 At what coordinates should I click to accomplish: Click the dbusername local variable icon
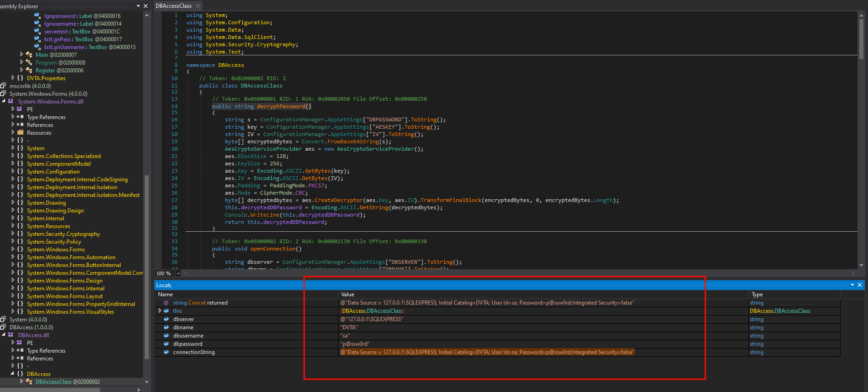point(166,336)
